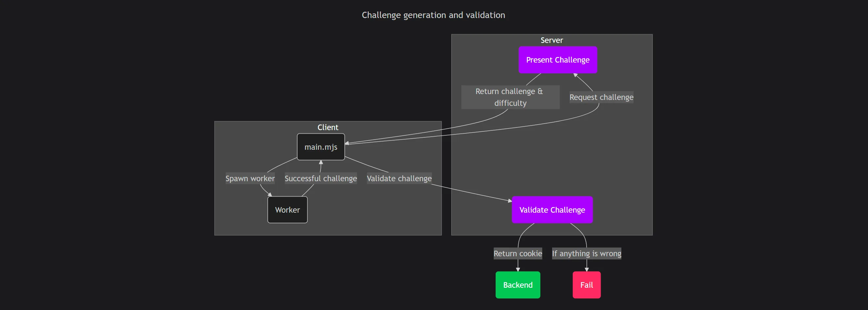This screenshot has width=868, height=310.
Task: Click the "Validate challenge" edge label in Client
Action: point(399,178)
